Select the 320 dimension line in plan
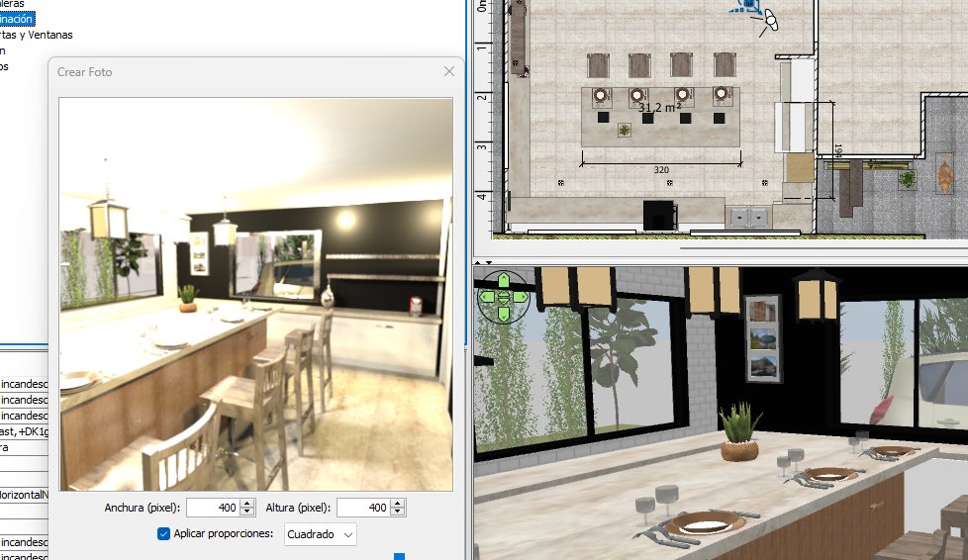 (660, 164)
